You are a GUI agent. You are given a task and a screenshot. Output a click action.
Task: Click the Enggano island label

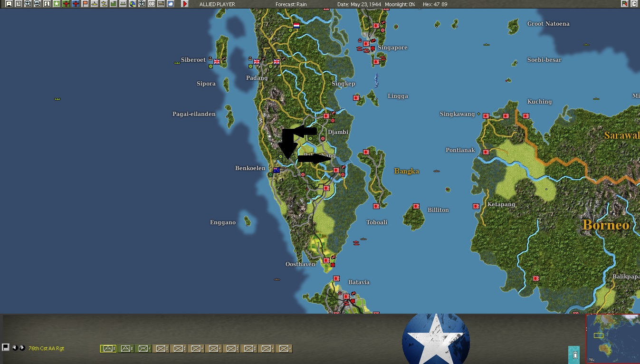click(x=223, y=222)
